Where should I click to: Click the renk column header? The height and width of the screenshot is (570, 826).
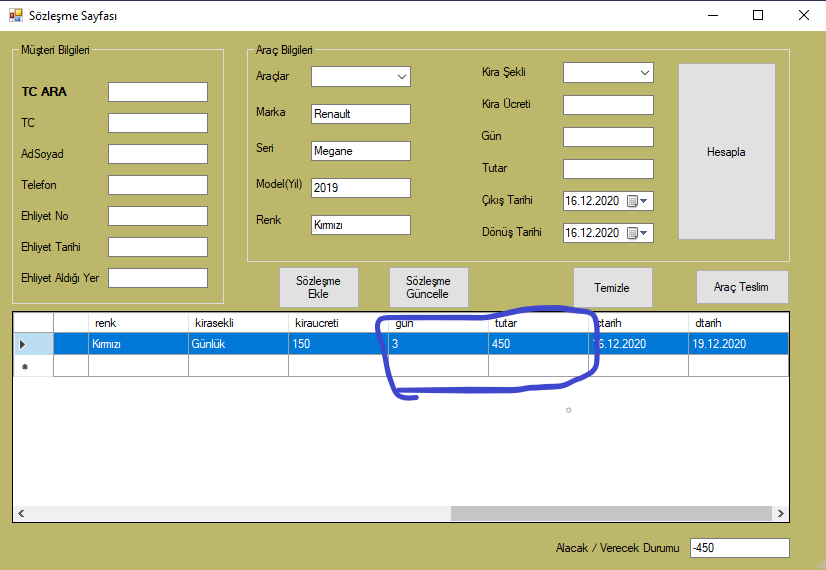click(x=139, y=323)
